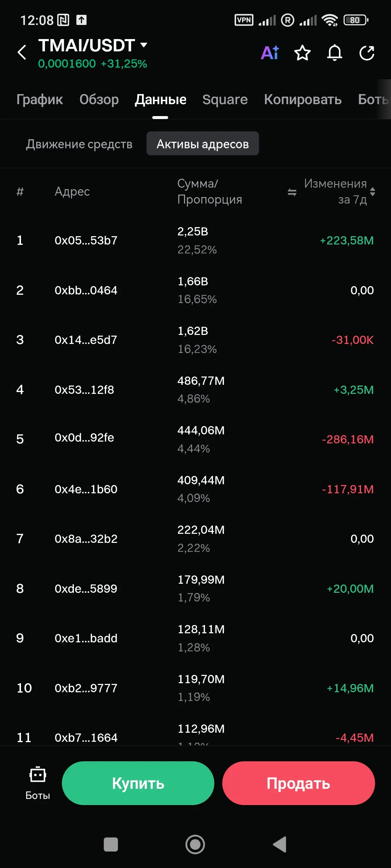The image size is (391, 868).
Task: Switch to the График tab
Action: coord(39,99)
